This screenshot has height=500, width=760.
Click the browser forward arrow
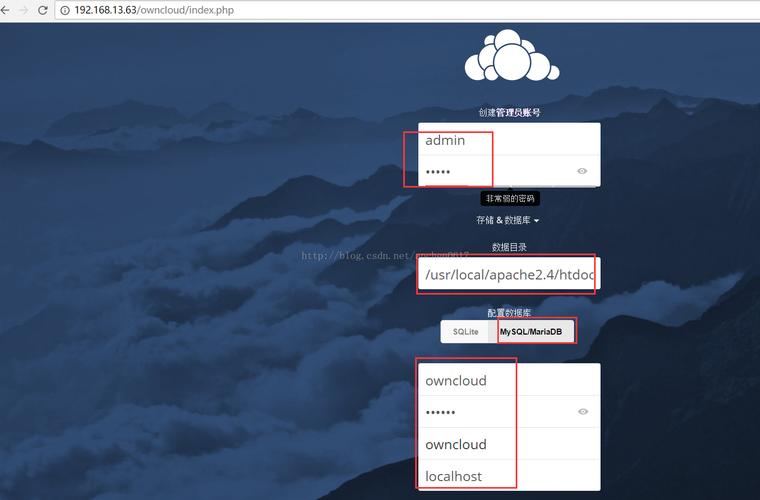click(x=23, y=10)
